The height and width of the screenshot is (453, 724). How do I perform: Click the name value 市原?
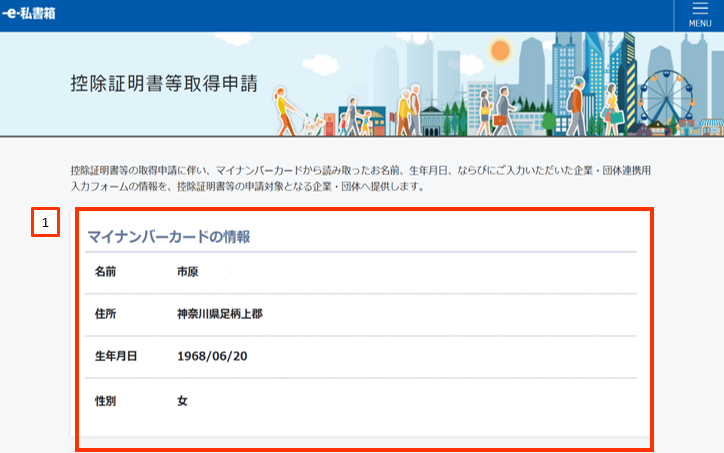188,272
